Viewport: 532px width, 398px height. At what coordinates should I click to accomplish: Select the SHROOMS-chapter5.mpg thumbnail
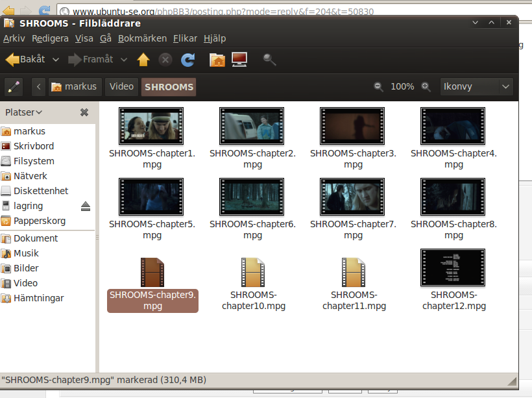pos(151,197)
